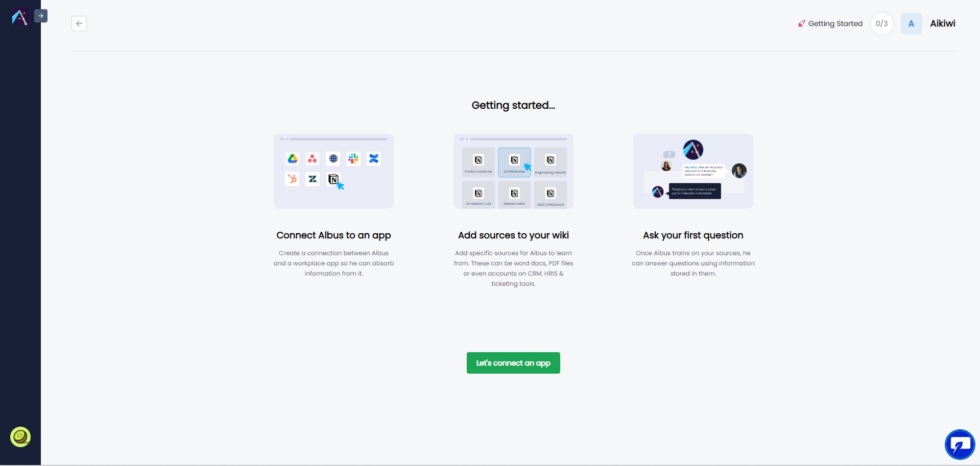
Task: Click the rocket icon beside Getting Started
Action: click(x=801, y=23)
